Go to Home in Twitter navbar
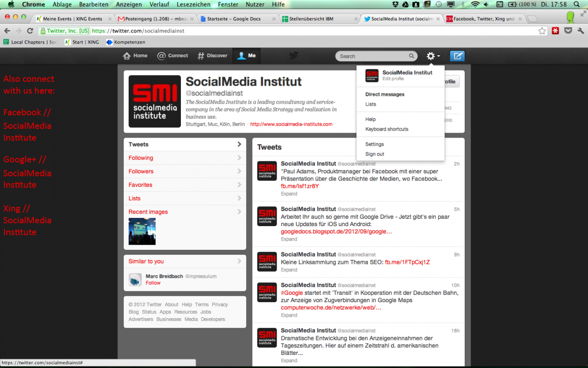588x368 pixels. click(135, 56)
